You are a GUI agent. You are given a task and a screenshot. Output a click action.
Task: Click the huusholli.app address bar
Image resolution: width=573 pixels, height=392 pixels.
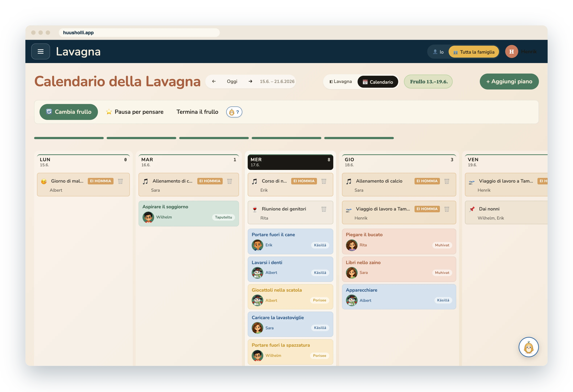click(139, 33)
